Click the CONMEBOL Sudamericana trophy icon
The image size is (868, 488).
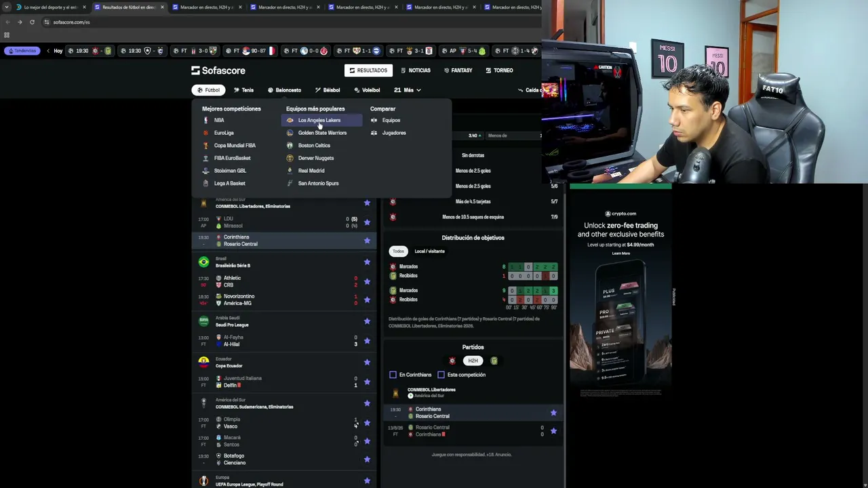(203, 403)
